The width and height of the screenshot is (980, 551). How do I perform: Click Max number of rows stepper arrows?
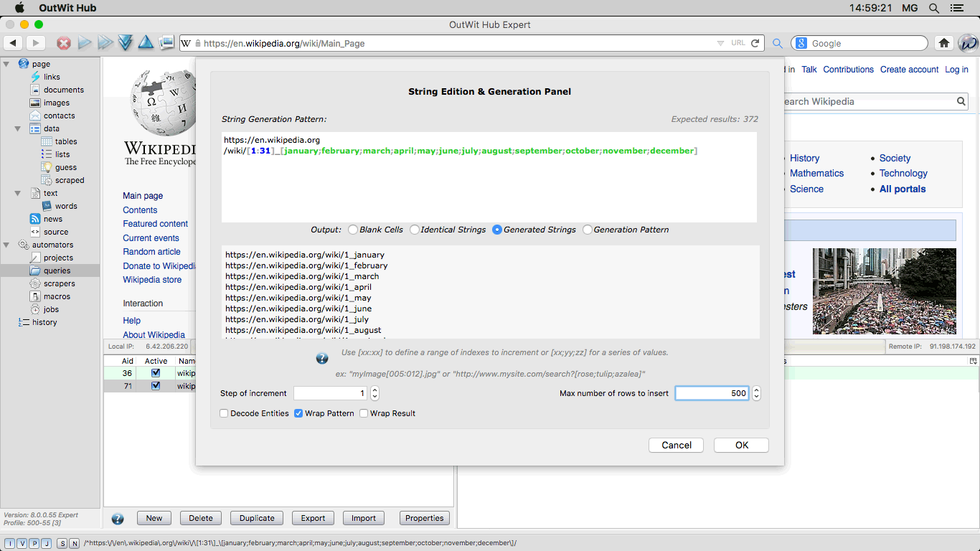(756, 393)
